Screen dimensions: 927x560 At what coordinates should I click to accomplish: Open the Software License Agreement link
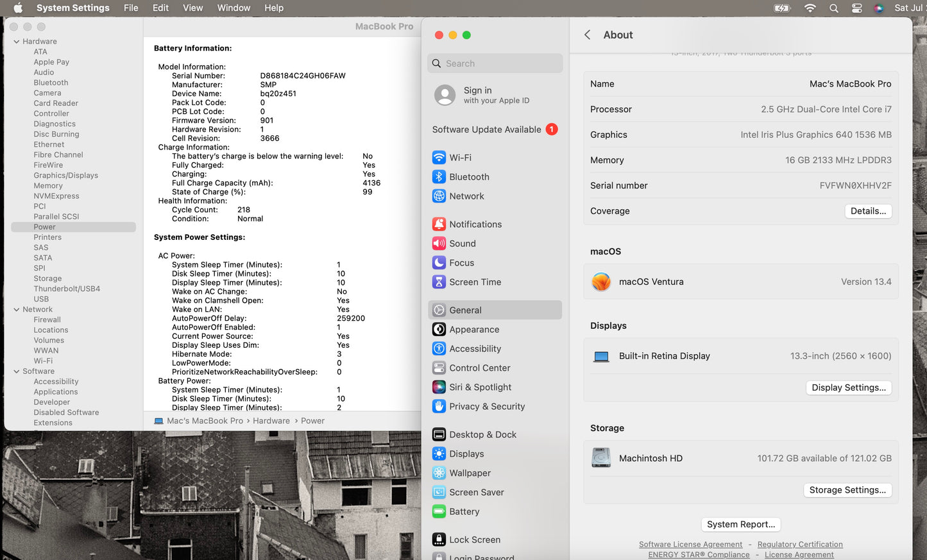pyautogui.click(x=690, y=545)
